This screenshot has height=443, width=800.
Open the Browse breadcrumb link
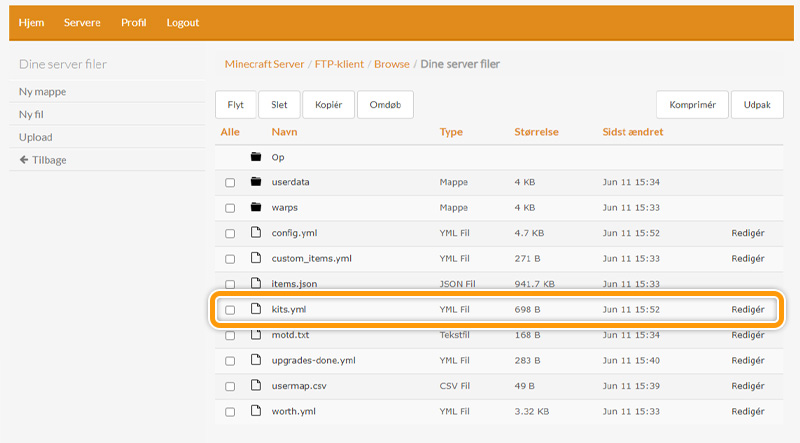coord(392,64)
